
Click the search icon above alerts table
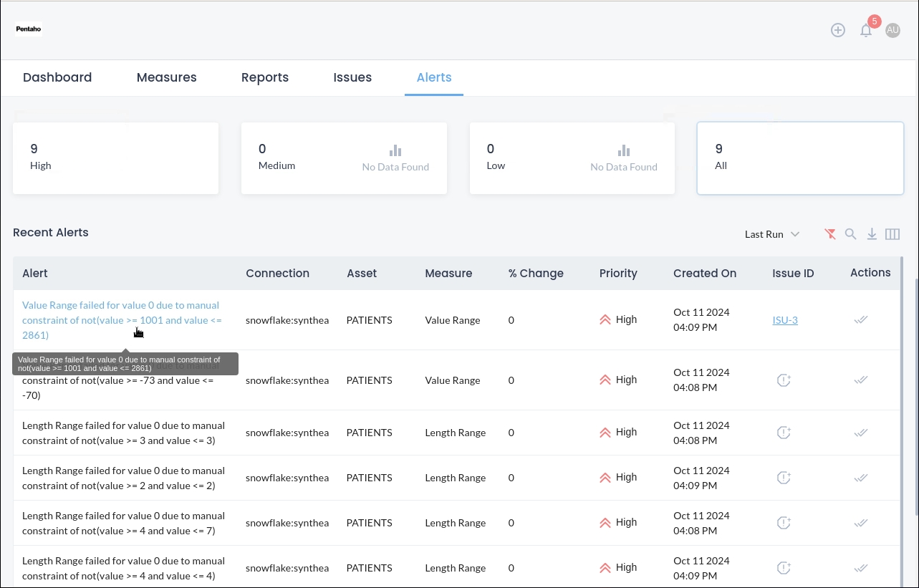(x=850, y=234)
